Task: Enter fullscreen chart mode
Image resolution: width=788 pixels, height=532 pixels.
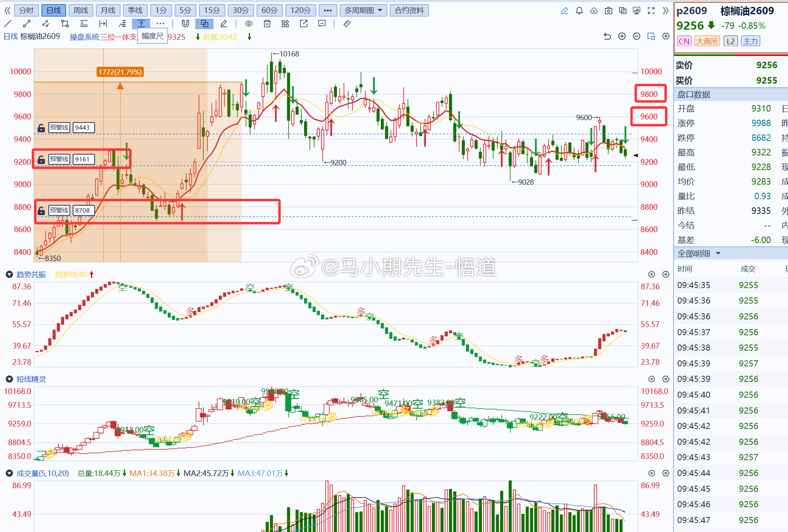Action: tap(651, 11)
